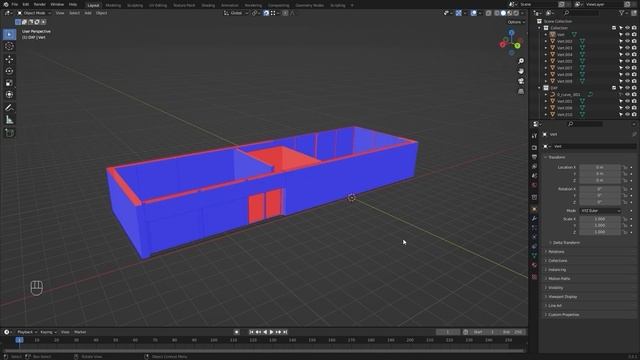640x360 pixels.
Task: Open the Tool properties tab icon
Action: tap(534, 136)
